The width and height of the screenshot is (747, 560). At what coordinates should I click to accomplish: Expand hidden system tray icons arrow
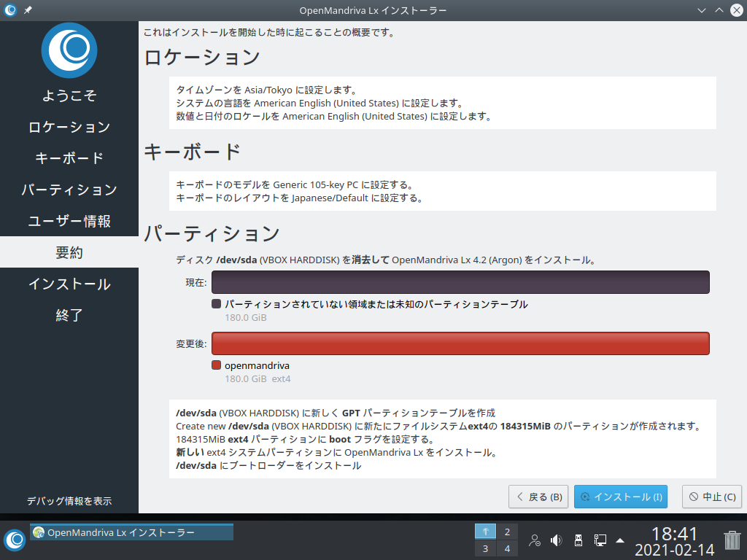point(620,540)
